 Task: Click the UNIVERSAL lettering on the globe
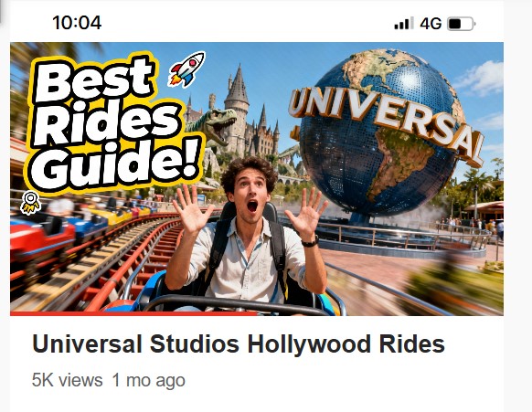click(x=386, y=123)
